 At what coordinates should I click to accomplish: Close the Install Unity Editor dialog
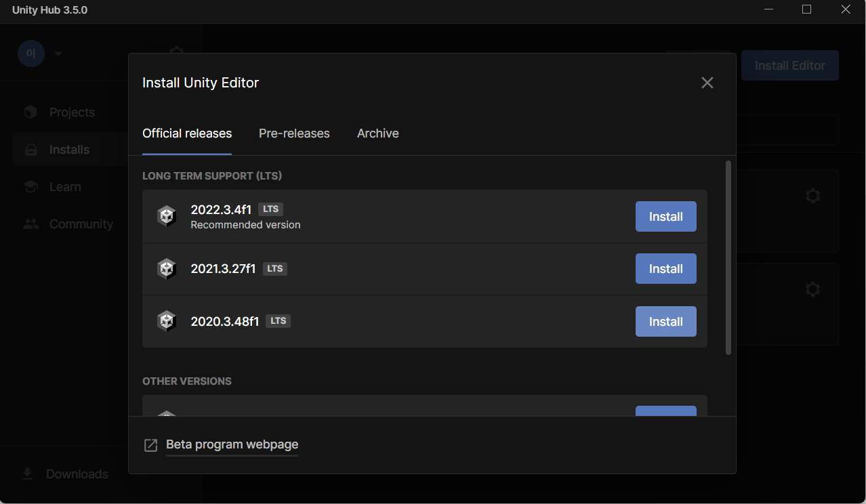click(707, 83)
